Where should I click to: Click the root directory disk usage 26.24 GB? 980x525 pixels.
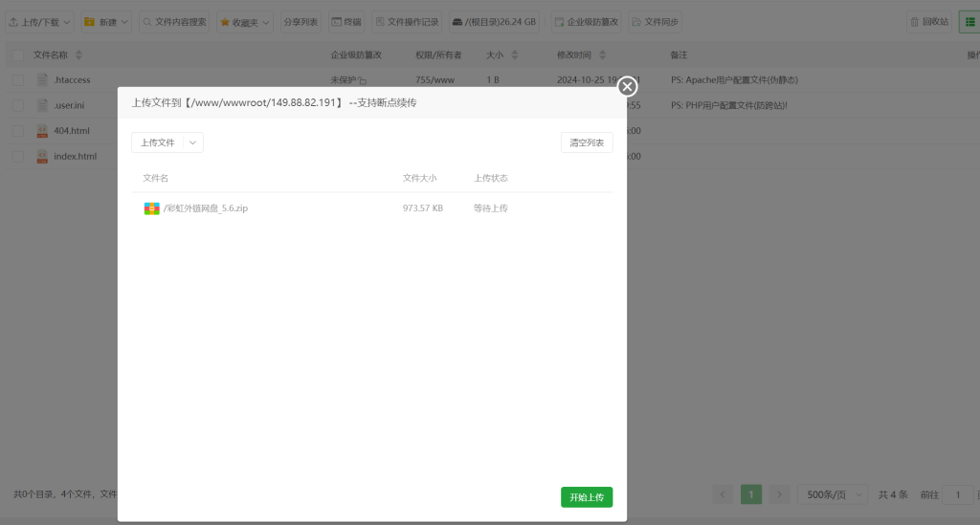[x=495, y=21]
